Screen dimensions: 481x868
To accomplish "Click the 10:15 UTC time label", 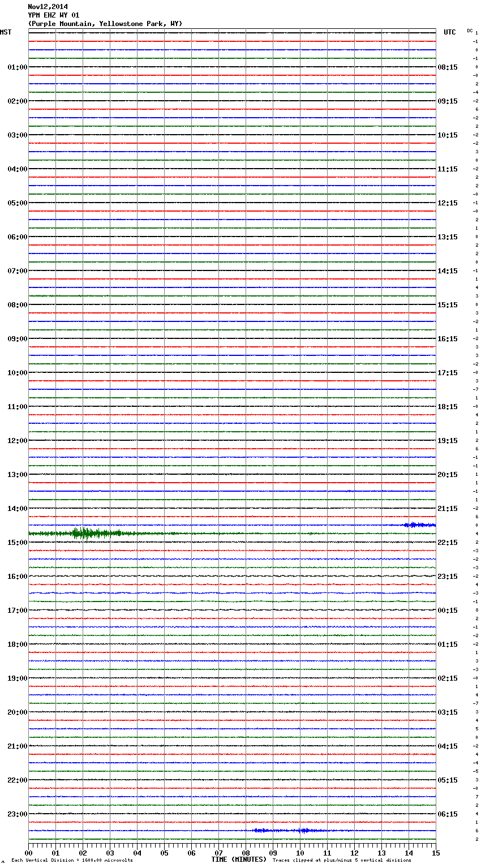I will click(448, 135).
